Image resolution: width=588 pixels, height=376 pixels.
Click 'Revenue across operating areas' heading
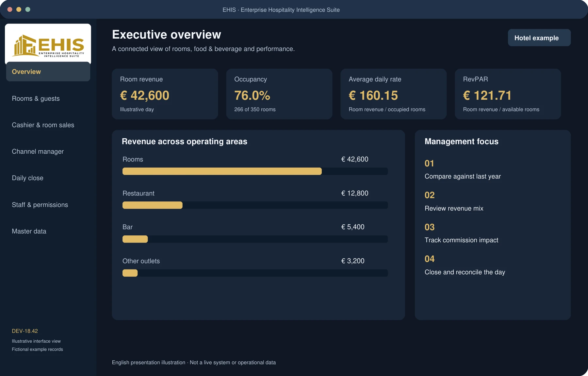click(185, 141)
